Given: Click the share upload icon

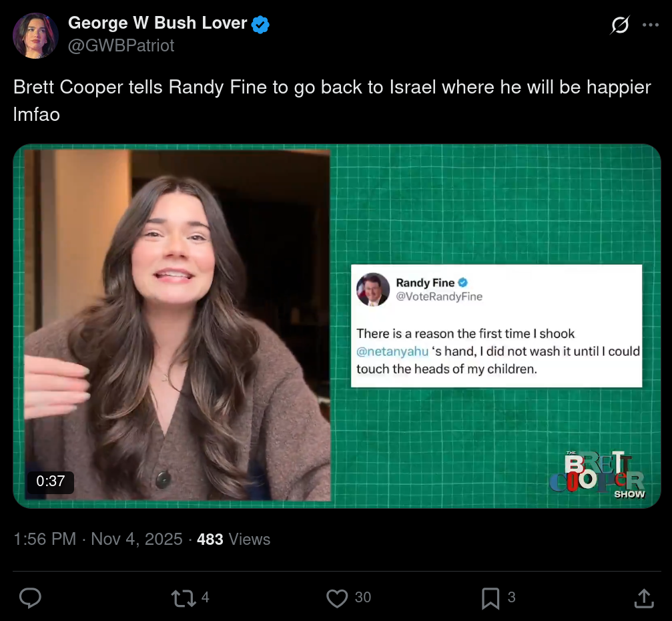Looking at the screenshot, I should tap(643, 598).
